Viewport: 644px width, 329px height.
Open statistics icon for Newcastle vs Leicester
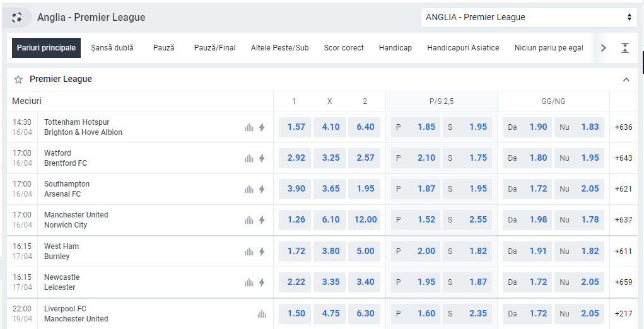point(249,282)
